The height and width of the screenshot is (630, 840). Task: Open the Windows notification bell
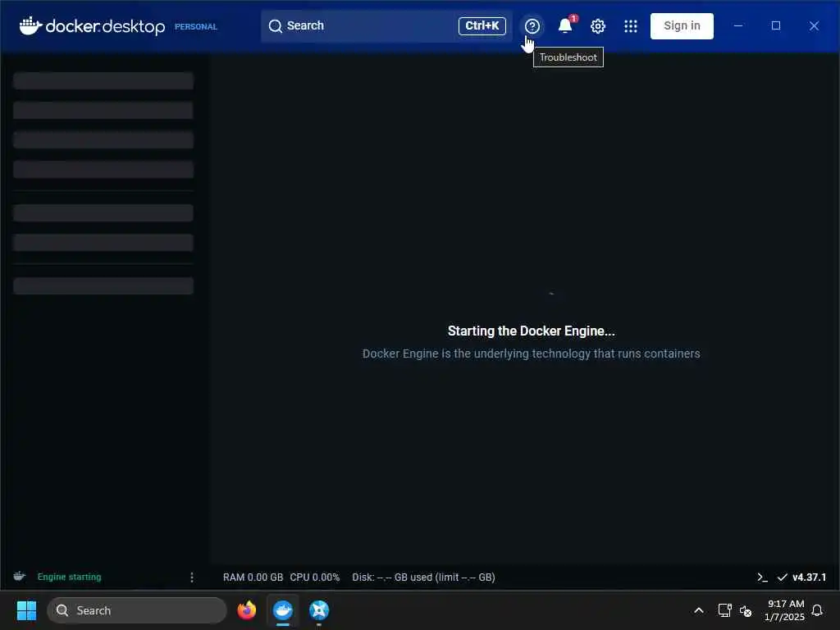(x=817, y=610)
